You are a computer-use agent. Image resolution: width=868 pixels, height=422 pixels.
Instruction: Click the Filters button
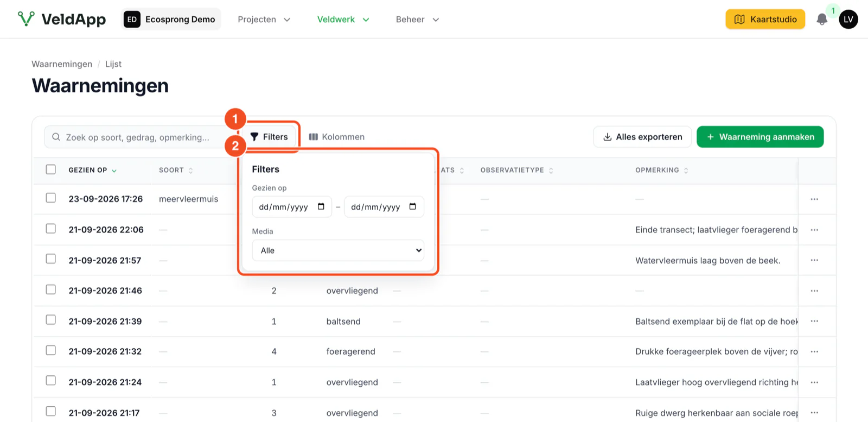click(270, 137)
